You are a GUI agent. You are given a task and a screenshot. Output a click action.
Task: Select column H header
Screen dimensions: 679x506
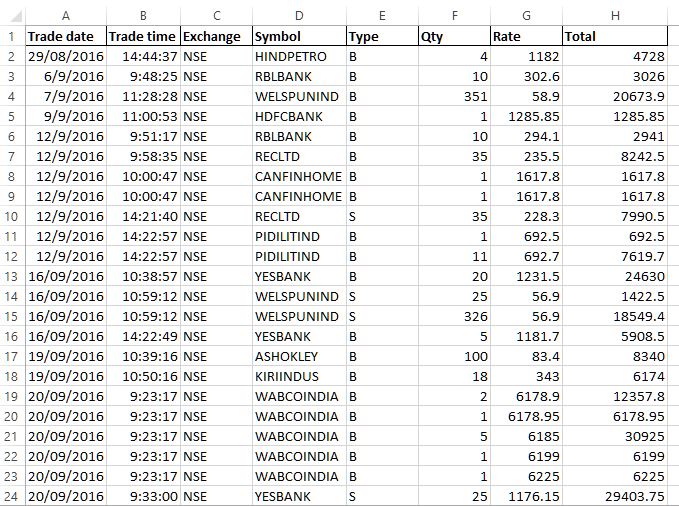[x=615, y=16]
